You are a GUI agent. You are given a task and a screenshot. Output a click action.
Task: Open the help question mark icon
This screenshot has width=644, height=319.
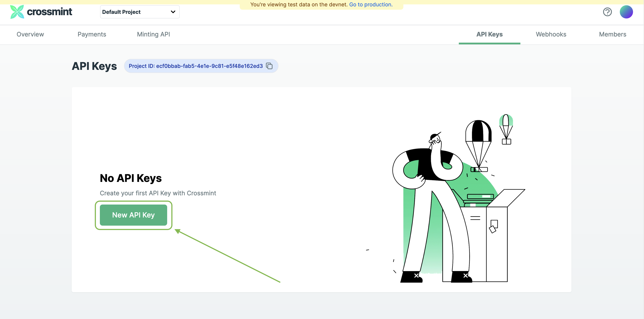[x=607, y=12]
